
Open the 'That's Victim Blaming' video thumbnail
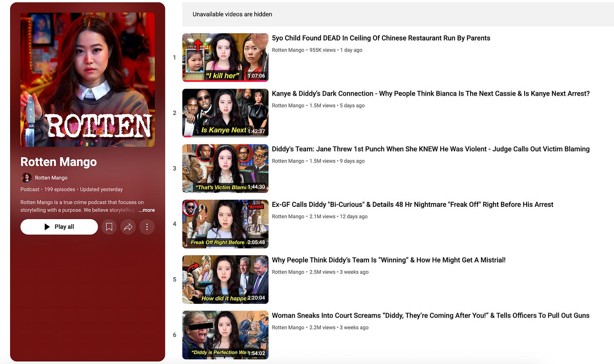[225, 169]
